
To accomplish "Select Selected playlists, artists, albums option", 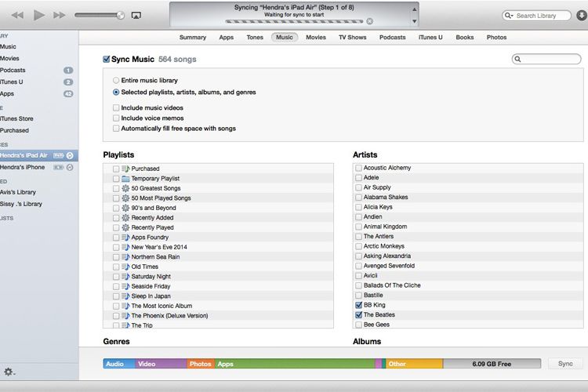I will coord(116,92).
